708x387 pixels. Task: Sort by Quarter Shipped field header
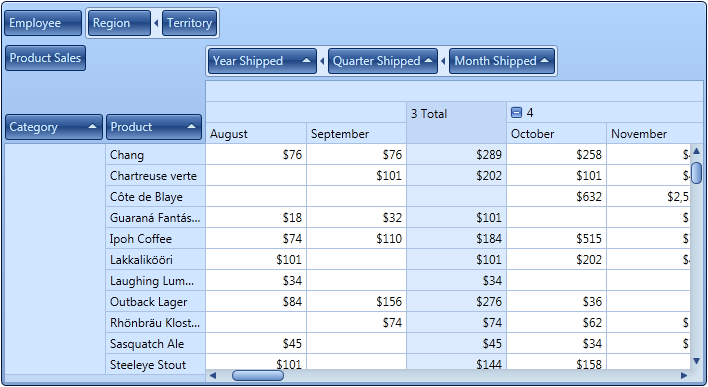pos(382,61)
